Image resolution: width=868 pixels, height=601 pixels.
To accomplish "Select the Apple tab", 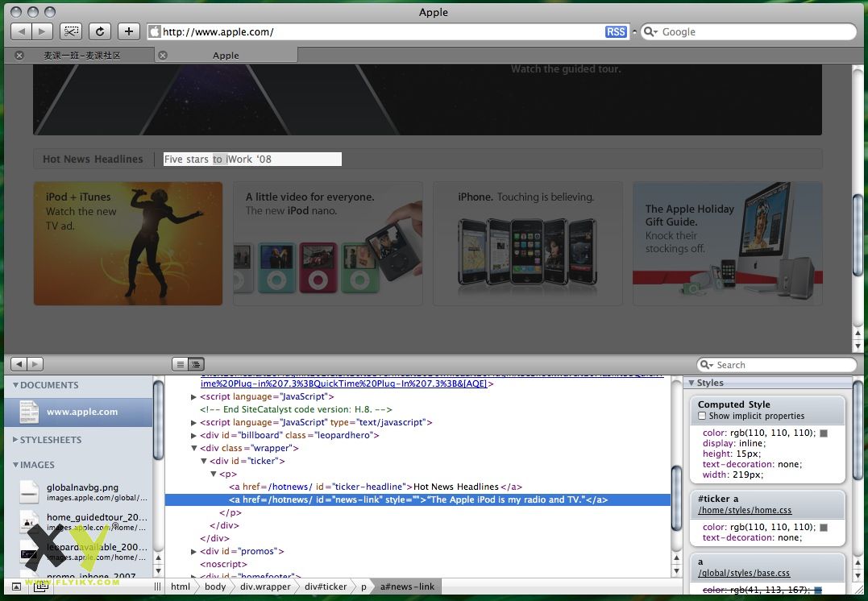I will (226, 56).
